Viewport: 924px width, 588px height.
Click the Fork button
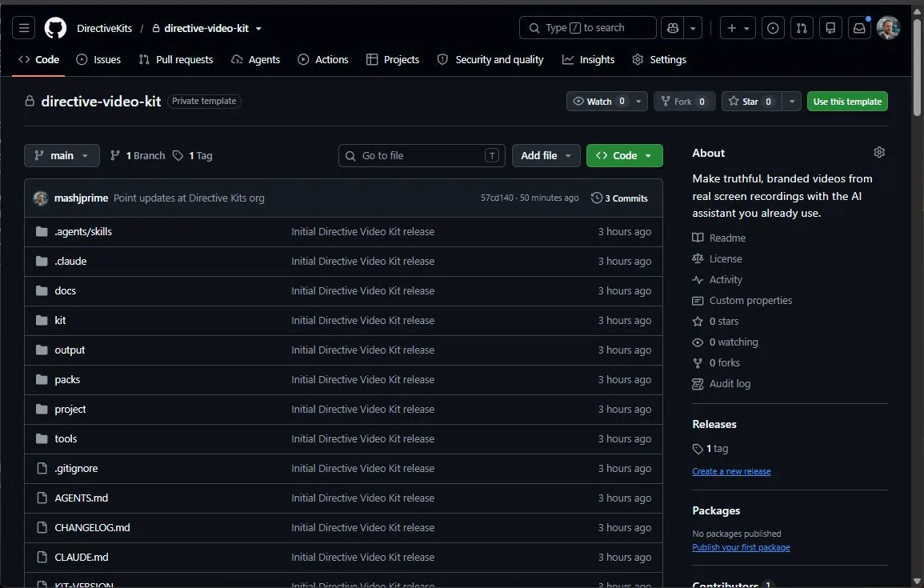pos(684,102)
